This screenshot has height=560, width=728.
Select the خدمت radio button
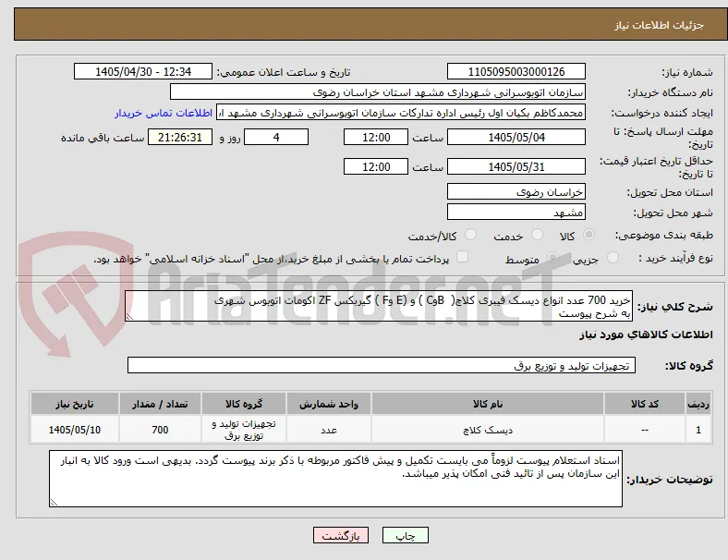[537, 235]
